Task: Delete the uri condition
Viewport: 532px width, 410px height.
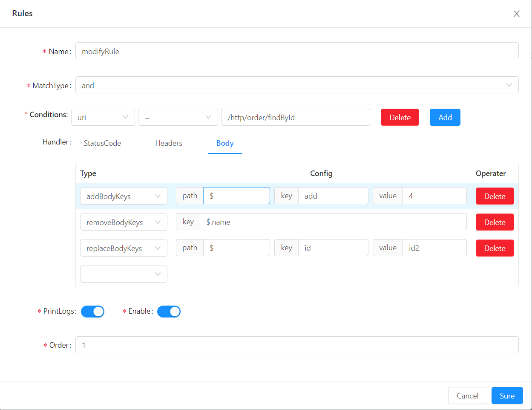Action: tap(400, 117)
